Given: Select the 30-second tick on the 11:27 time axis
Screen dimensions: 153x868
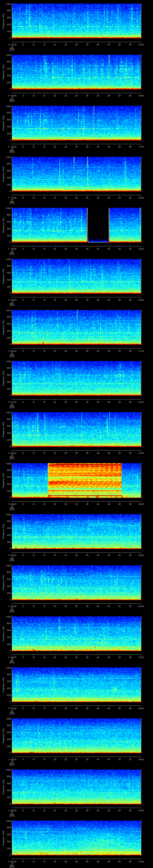Looking at the screenshot, I should pyautogui.click(x=77, y=708).
